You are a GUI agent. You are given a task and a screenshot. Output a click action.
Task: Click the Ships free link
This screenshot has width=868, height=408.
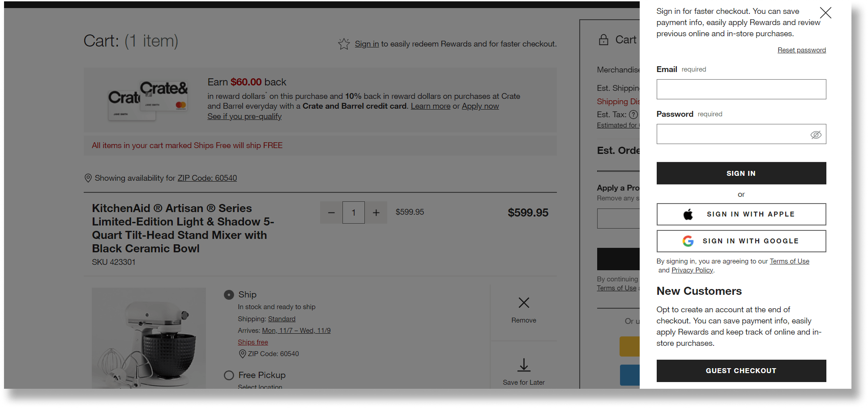pyautogui.click(x=253, y=342)
